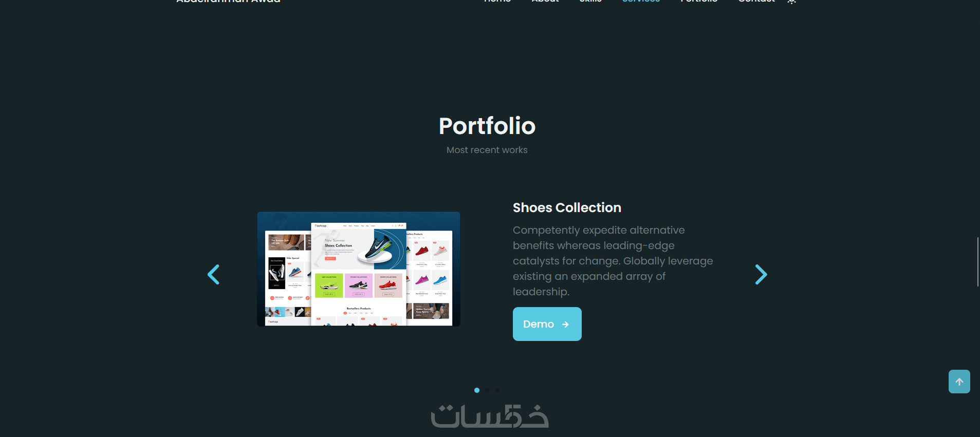Click the Abdelrahman Awad site logo
The height and width of the screenshot is (437, 980).
(x=228, y=2)
